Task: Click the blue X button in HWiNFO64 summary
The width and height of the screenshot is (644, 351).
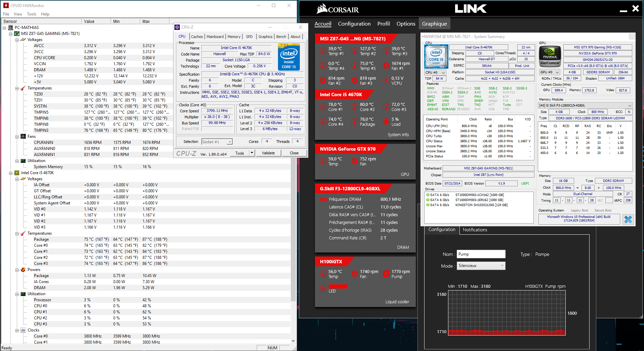Action: tap(628, 220)
